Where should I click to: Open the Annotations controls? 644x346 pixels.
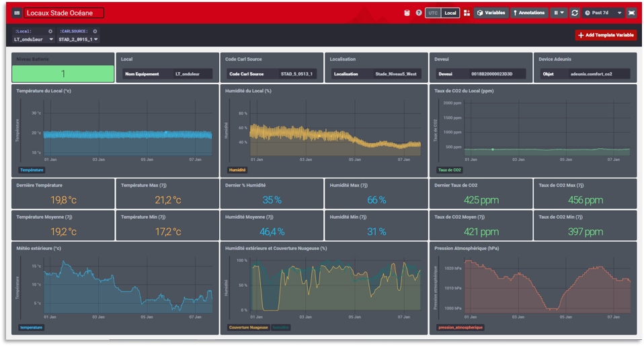(x=529, y=13)
